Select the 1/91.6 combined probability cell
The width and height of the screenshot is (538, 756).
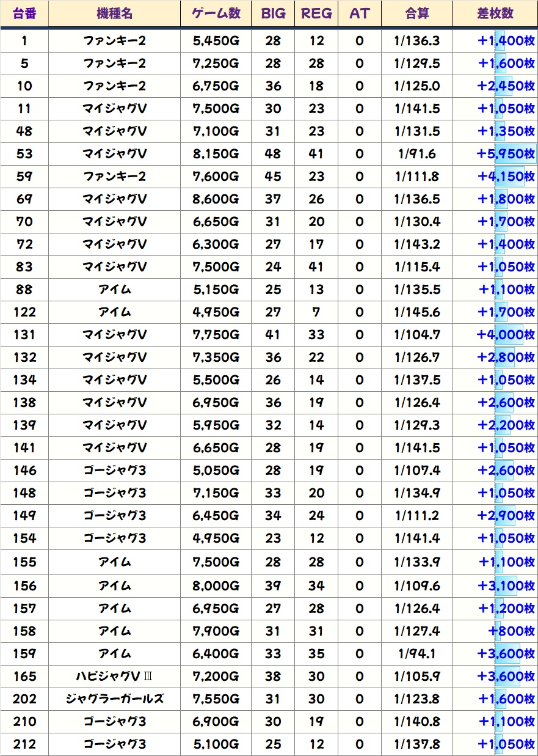[416, 154]
